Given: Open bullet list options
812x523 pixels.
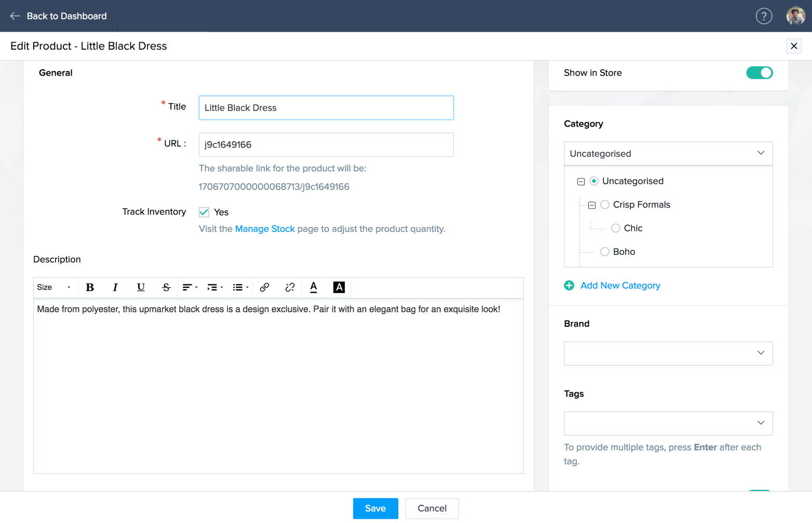Looking at the screenshot, I should tap(240, 287).
